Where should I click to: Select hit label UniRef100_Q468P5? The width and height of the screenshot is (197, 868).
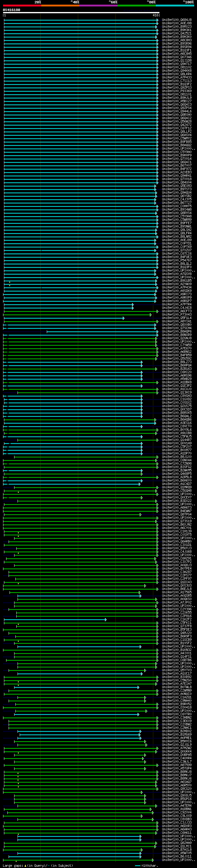tap(177, 474)
